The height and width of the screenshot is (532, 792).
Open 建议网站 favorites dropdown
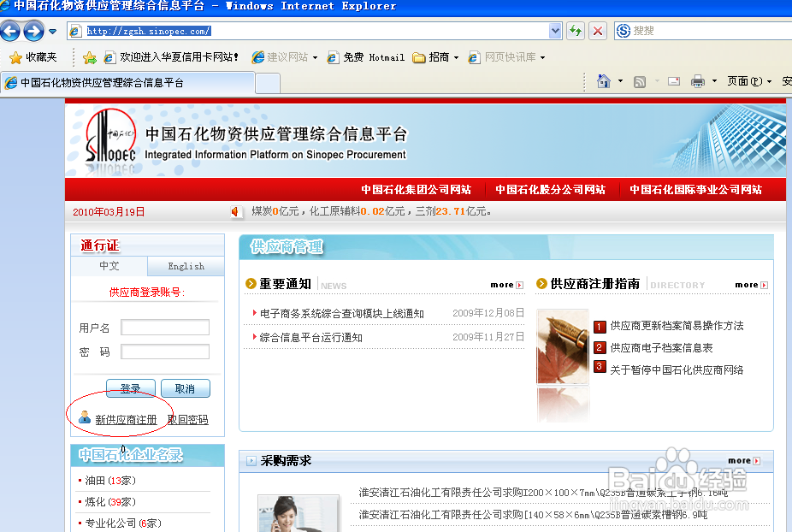tap(285, 57)
